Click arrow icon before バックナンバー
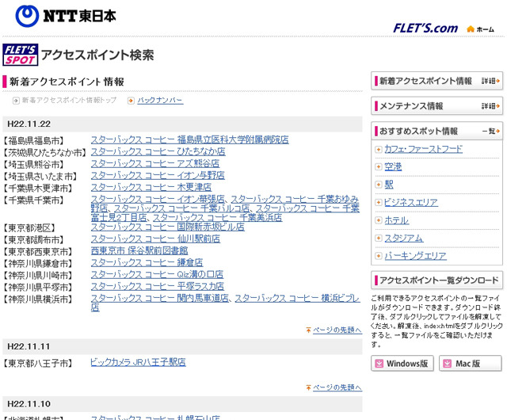The width and height of the screenshot is (507, 420). click(x=131, y=101)
